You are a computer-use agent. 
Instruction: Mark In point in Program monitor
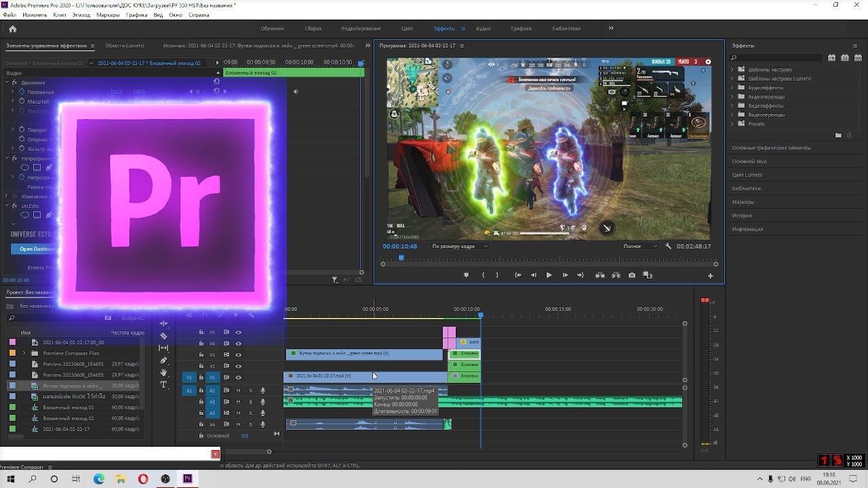pos(483,275)
